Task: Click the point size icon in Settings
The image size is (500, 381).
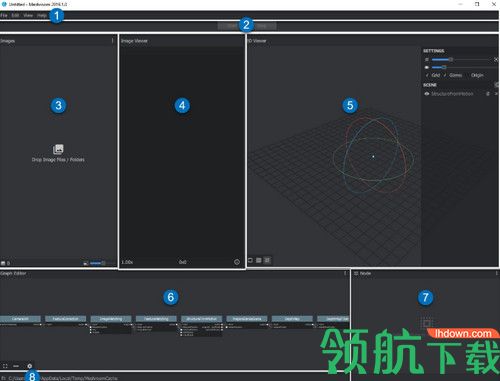Action: [427, 59]
